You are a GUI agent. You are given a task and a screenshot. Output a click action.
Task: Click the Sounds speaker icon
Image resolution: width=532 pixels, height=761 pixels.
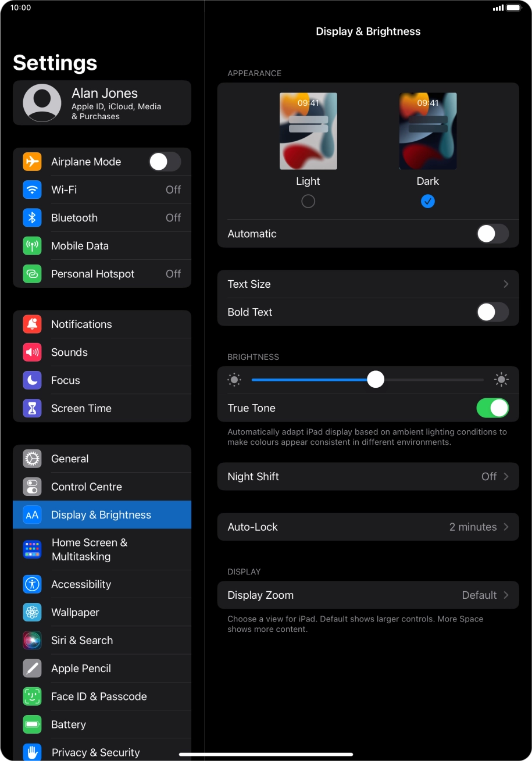pos(32,352)
